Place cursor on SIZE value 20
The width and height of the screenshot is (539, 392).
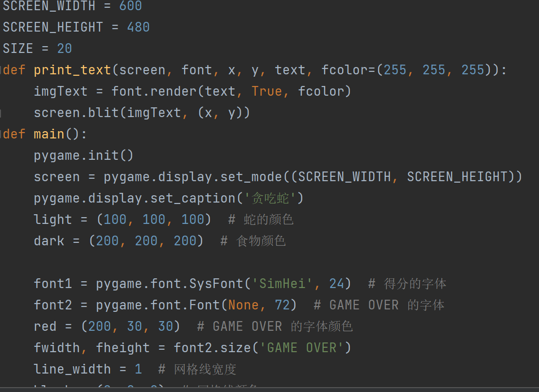(64, 49)
